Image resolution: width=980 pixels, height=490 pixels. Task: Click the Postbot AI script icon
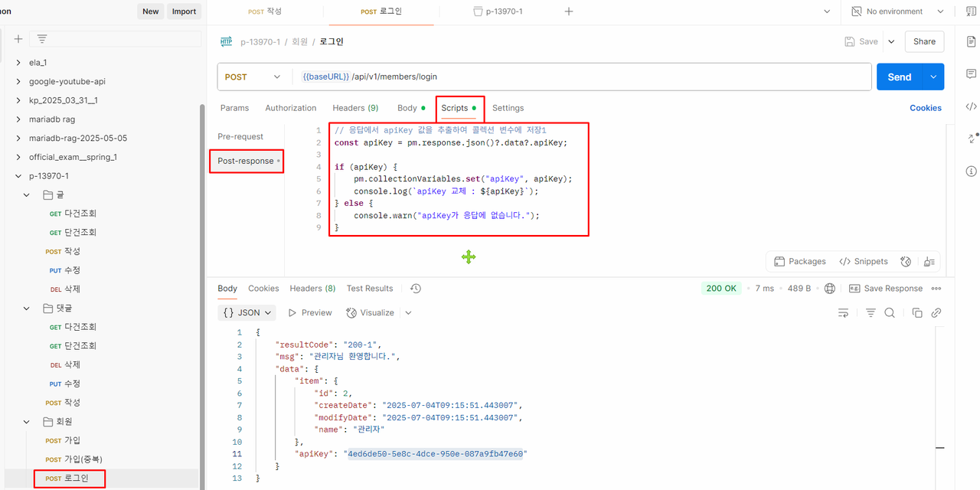coord(906,261)
